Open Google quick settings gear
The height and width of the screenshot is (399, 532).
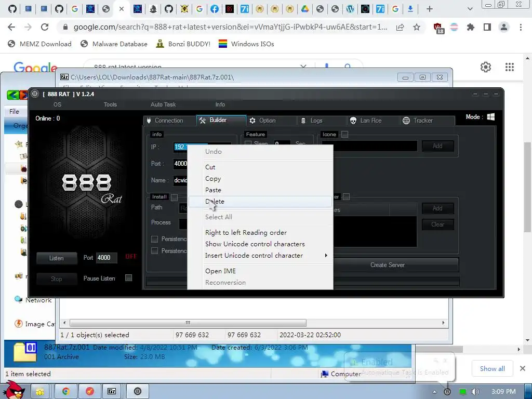[x=486, y=67]
